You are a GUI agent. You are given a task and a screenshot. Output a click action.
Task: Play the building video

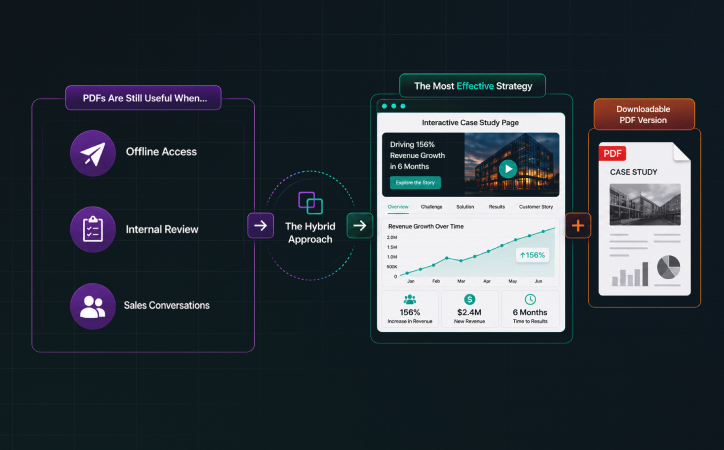[508, 169]
